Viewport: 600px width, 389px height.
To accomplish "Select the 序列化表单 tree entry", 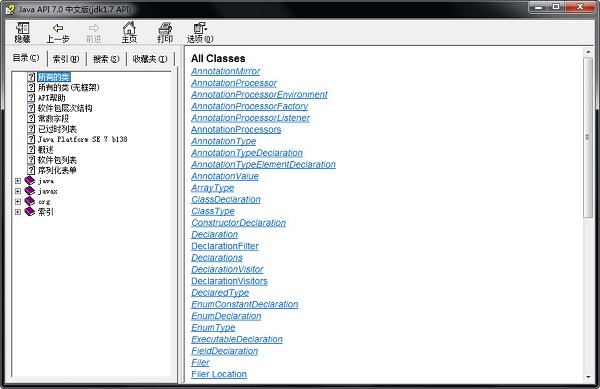I will pos(57,170).
